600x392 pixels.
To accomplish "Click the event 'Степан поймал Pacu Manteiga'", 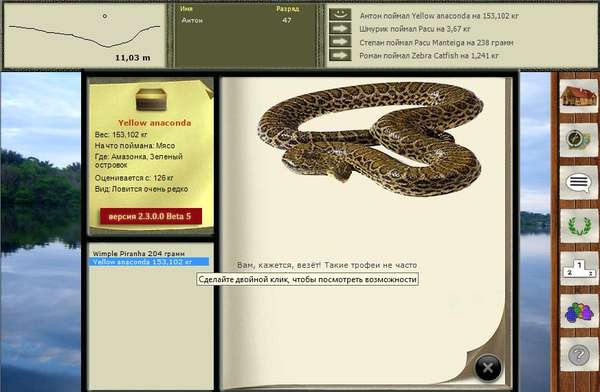I will coord(436,42).
